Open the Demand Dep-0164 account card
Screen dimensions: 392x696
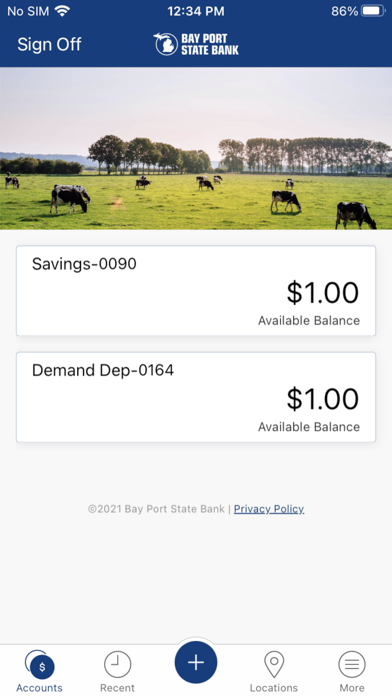pos(196,397)
